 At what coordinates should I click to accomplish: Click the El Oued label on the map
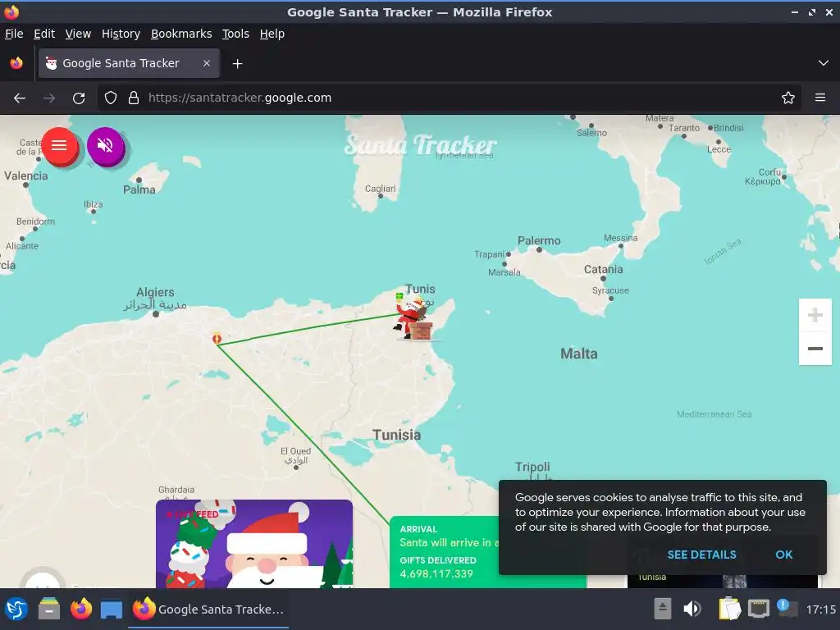point(295,451)
